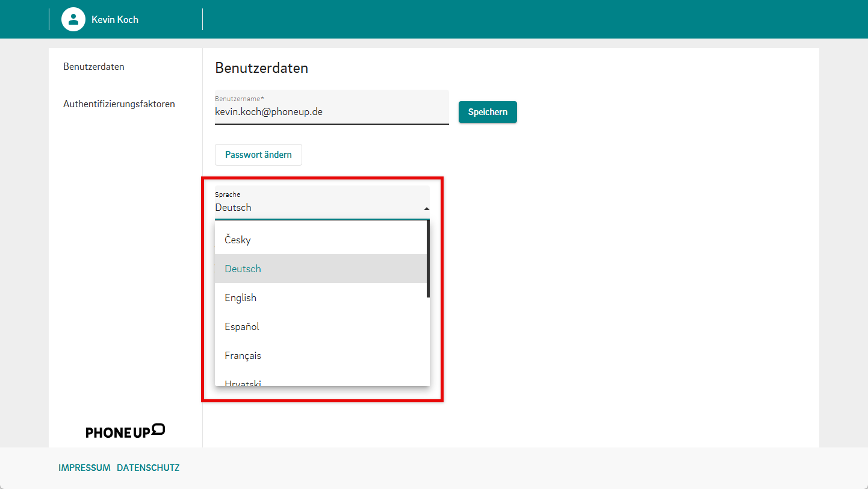The width and height of the screenshot is (868, 489).
Task: Select Česky from the language list
Action: coord(238,240)
